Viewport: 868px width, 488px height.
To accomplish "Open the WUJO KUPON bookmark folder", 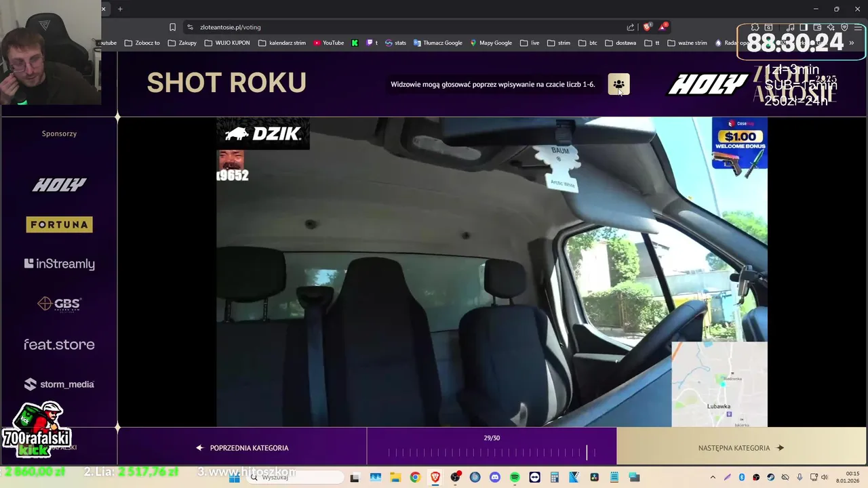I will (x=227, y=43).
